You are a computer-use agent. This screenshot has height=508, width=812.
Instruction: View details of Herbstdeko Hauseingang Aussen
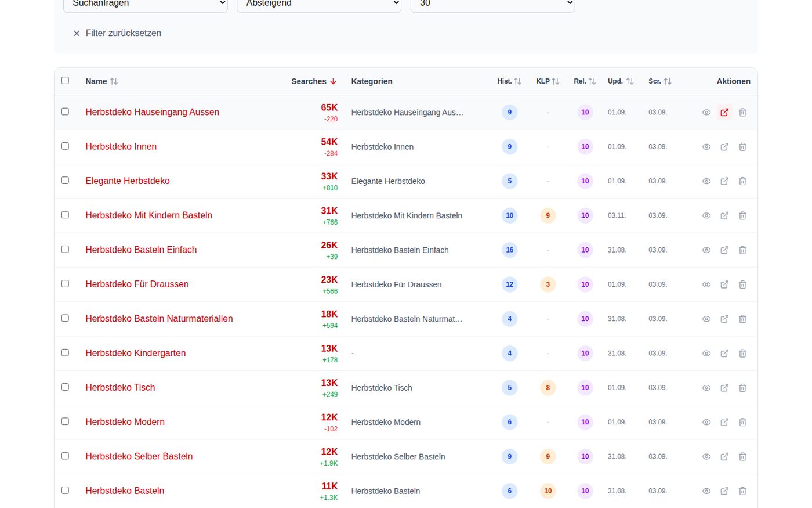click(706, 112)
